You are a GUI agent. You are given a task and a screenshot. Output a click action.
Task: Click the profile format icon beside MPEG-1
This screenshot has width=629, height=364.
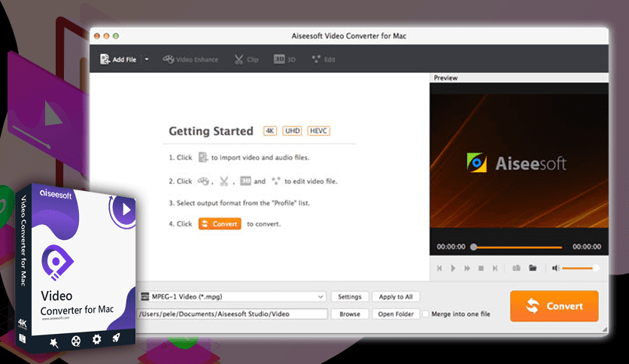[144, 296]
